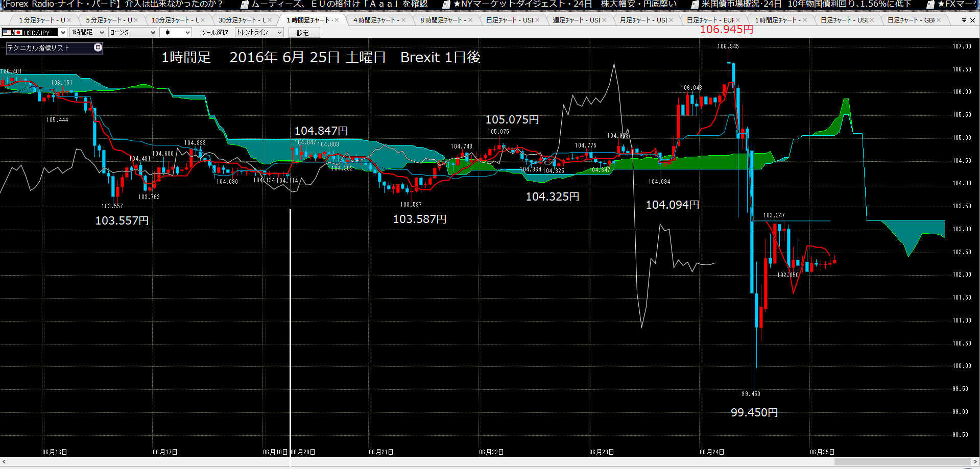Open the ムーディーズ、EUの格付け news headline
The width and height of the screenshot is (980, 469).
pyautogui.click(x=339, y=4)
